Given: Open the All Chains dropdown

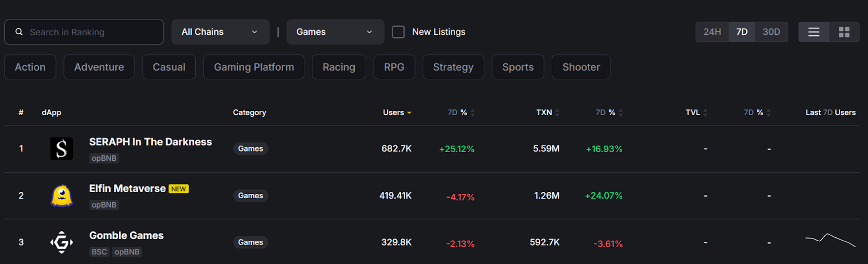Looking at the screenshot, I should (220, 32).
